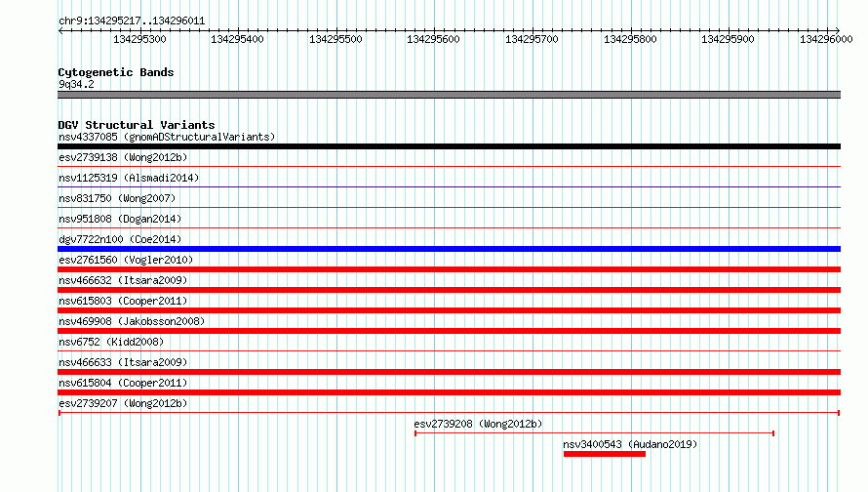868x492 pixels.
Task: Open variant nsv3400543 (Audano2019) label
Action: [x=630, y=444]
